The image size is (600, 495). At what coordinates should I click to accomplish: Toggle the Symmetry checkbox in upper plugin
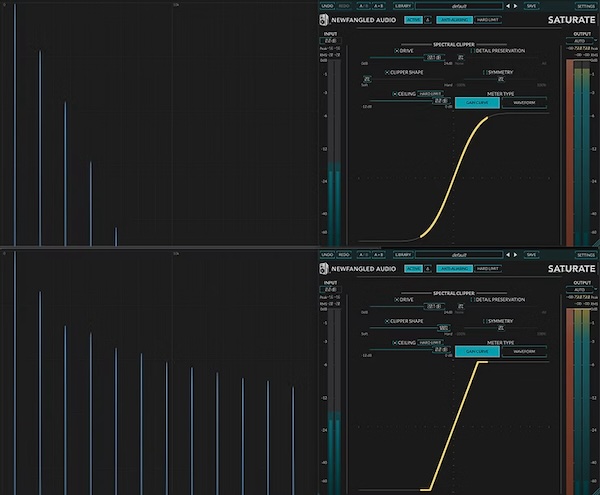click(485, 72)
